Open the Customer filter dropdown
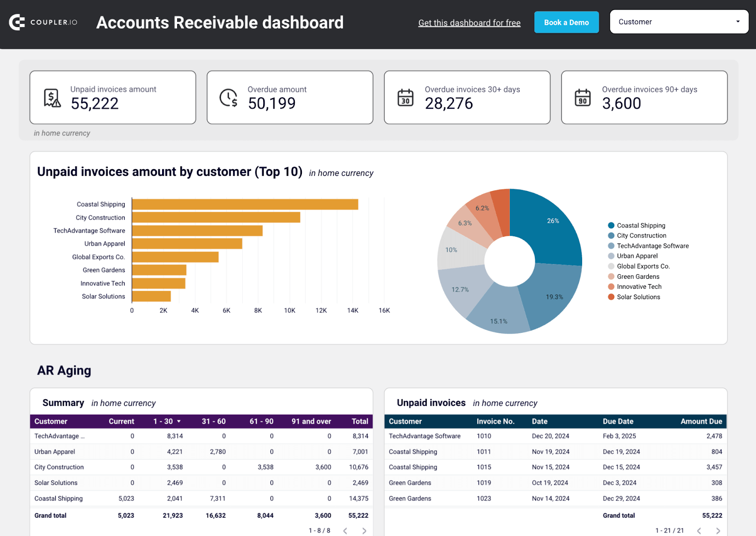The height and width of the screenshot is (536, 756). (679, 21)
